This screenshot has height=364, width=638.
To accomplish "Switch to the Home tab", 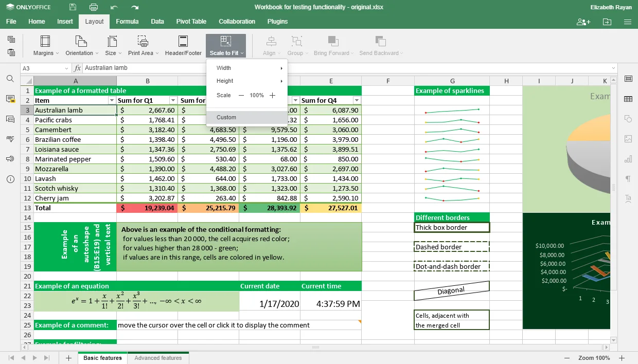I will coord(37,22).
